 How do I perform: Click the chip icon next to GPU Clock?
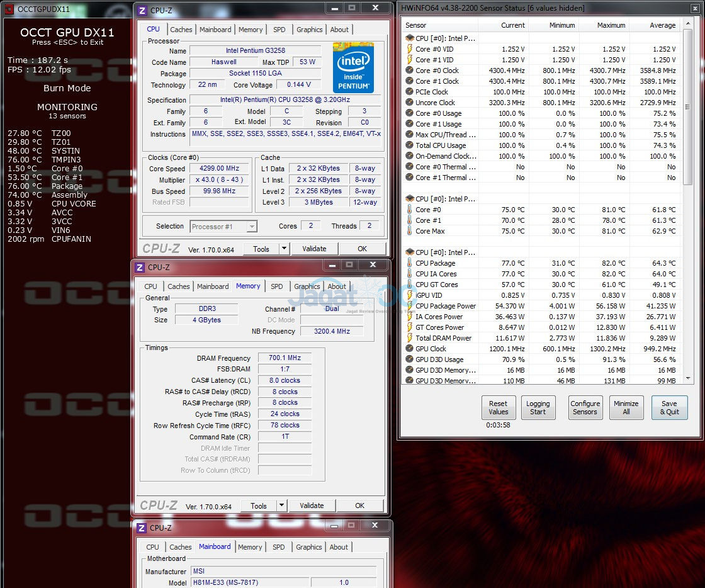tap(410, 349)
